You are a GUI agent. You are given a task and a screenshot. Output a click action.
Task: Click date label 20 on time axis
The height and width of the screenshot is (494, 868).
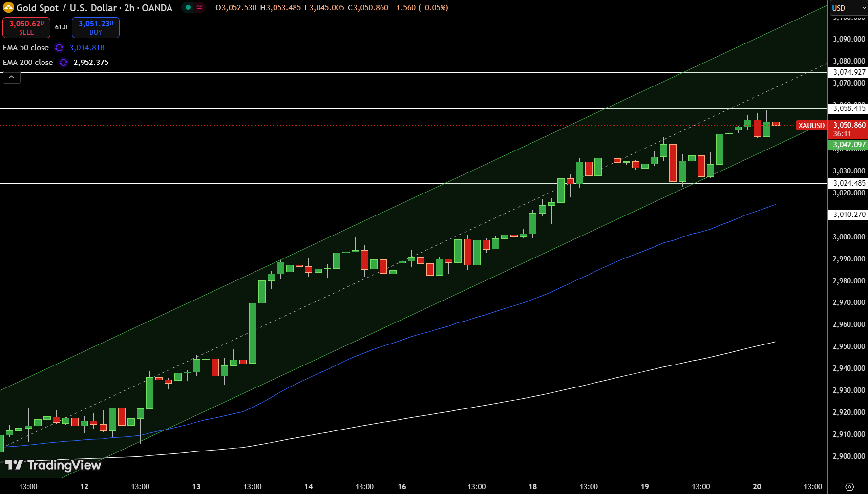757,487
